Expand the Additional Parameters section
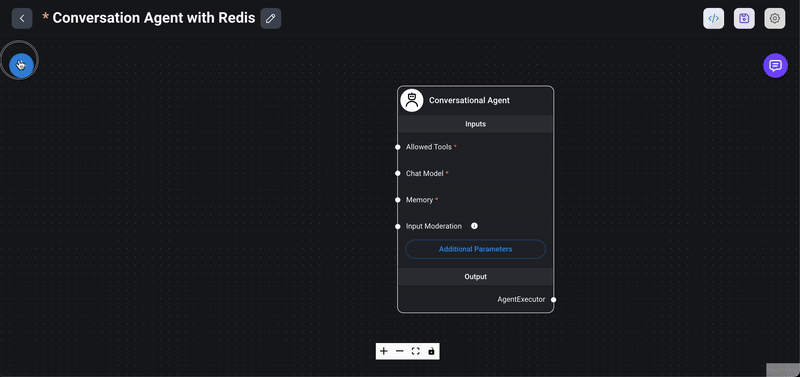The width and height of the screenshot is (800, 377). click(x=476, y=249)
